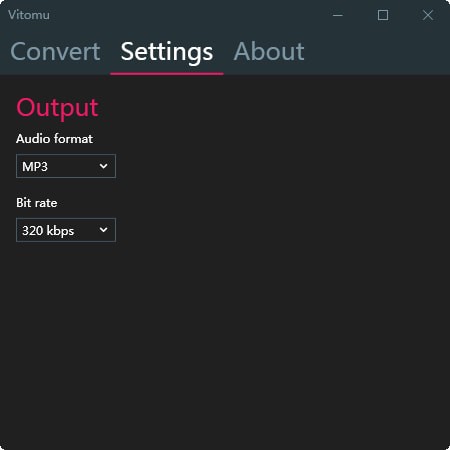
Task: Click the Audio format label
Action: [54, 139]
